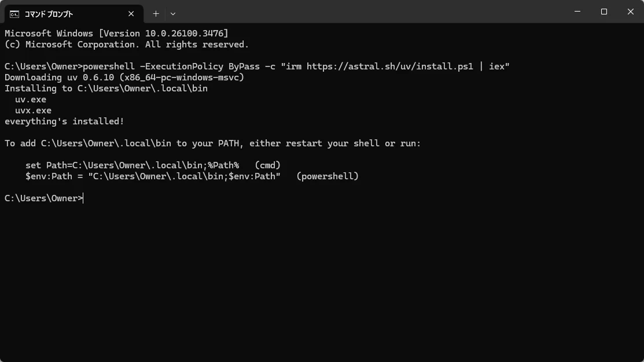Click the set Path (cmd) command line
The height and width of the screenshot is (362, 644).
click(153, 165)
